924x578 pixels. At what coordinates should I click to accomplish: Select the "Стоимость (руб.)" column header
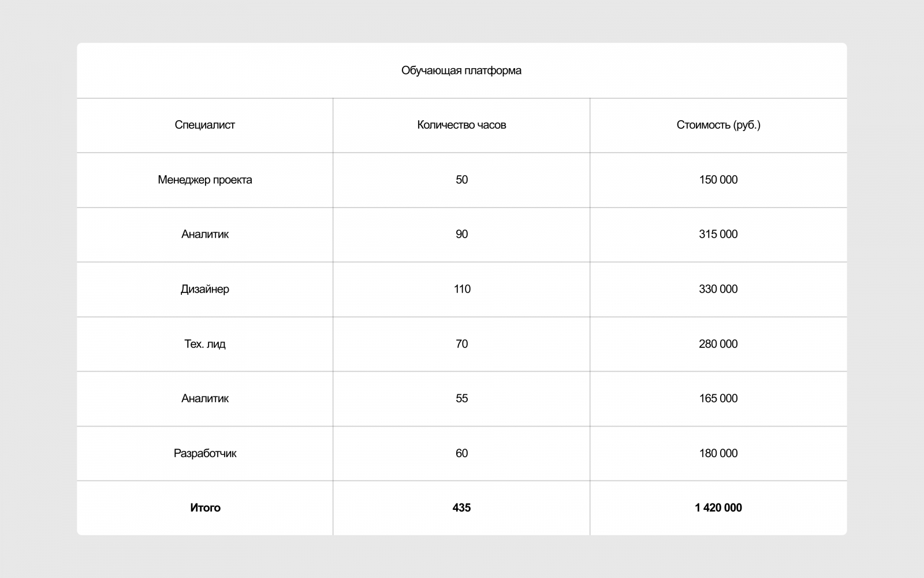click(x=718, y=125)
